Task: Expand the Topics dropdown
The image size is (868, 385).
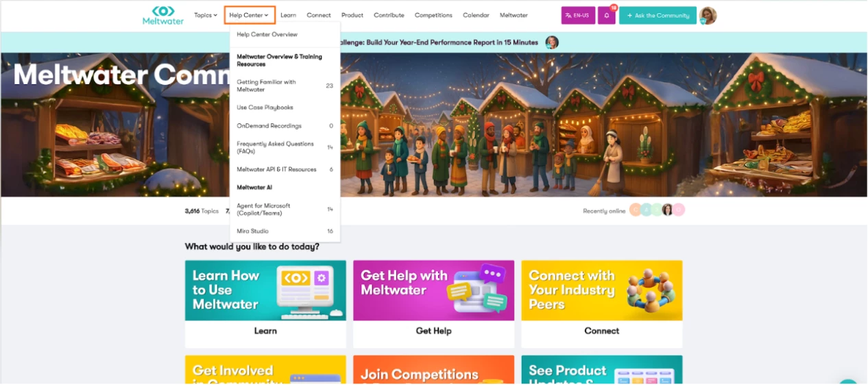Action: pos(205,15)
